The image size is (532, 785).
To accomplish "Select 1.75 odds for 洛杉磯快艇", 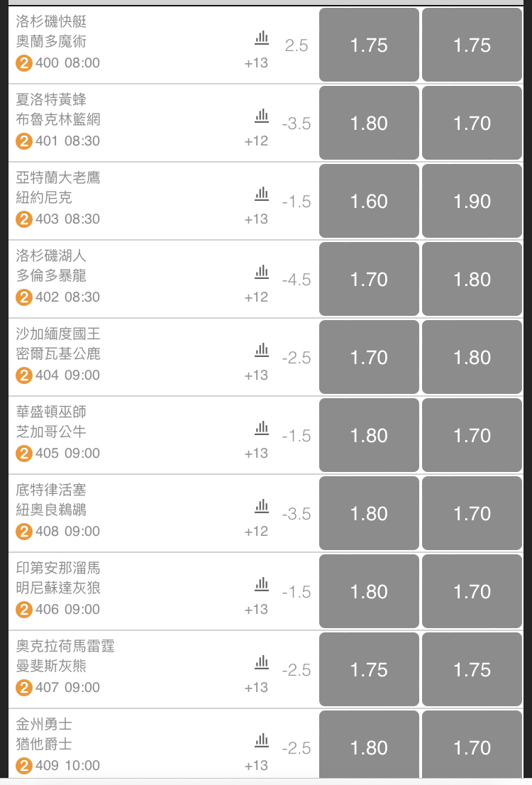I will (369, 45).
